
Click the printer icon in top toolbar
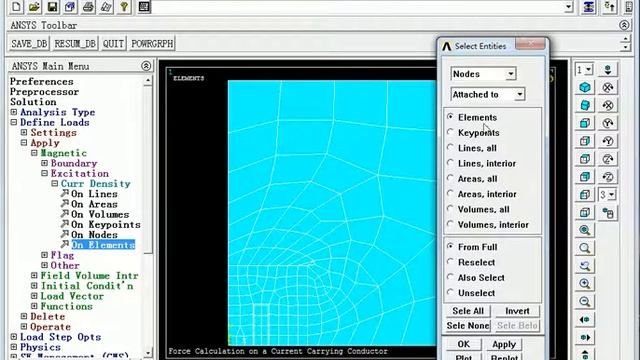click(88, 7)
